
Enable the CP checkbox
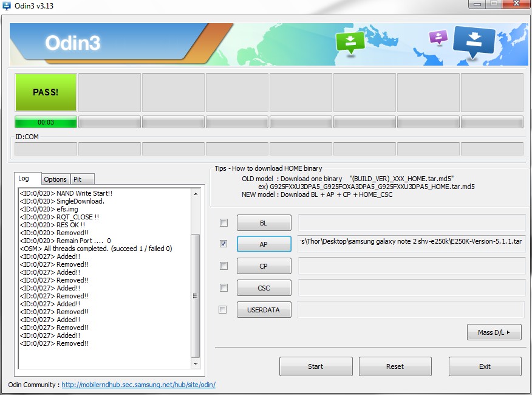pyautogui.click(x=223, y=266)
